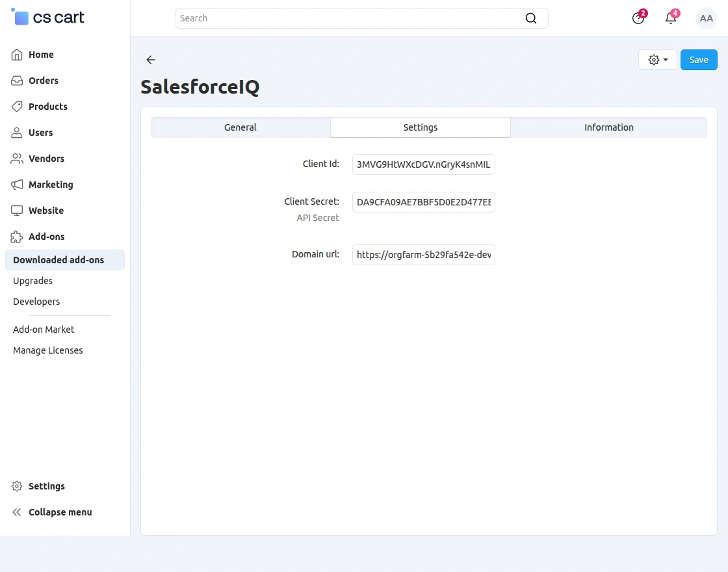Image resolution: width=728 pixels, height=572 pixels.
Task: Click the Home house icon
Action: coord(17,55)
